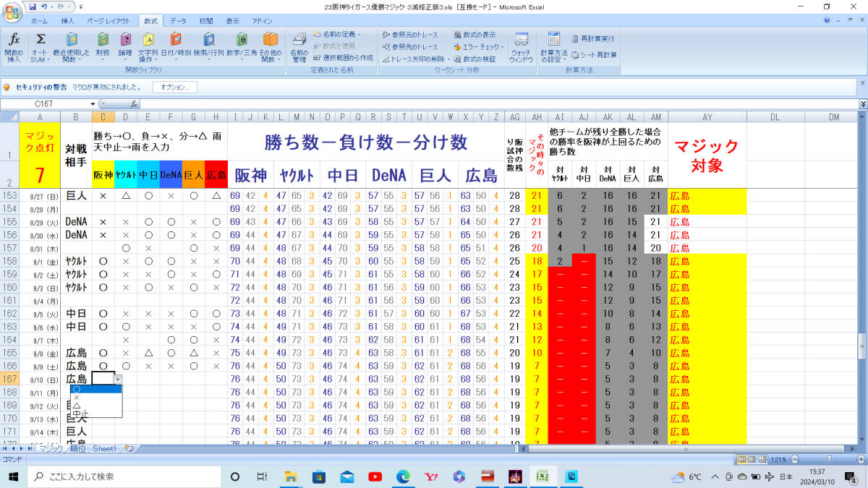Open the Excel icon in the taskbar

tap(541, 476)
